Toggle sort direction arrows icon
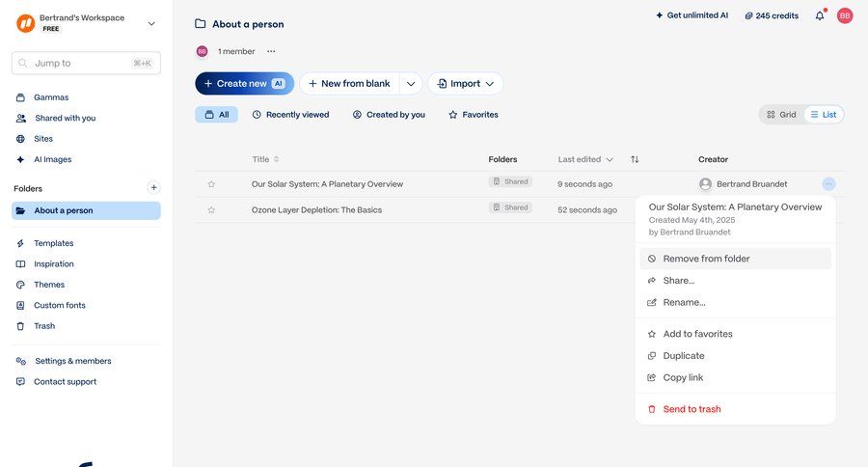The image size is (868, 467). (x=635, y=159)
